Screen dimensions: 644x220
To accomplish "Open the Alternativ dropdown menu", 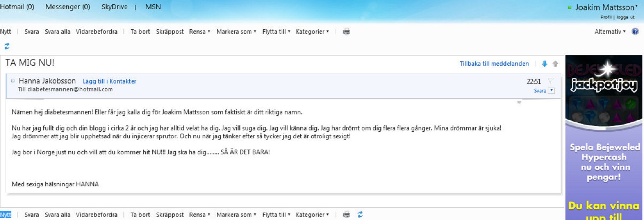I will pyautogui.click(x=610, y=32).
